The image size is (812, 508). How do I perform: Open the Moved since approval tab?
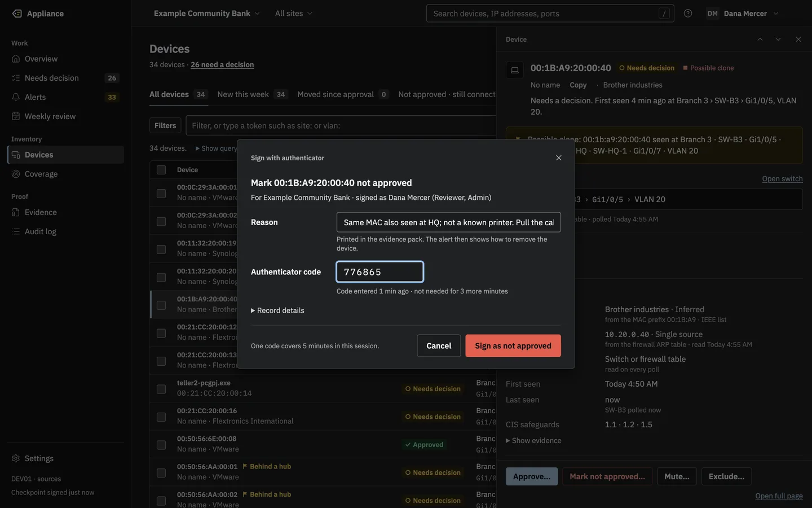point(343,94)
